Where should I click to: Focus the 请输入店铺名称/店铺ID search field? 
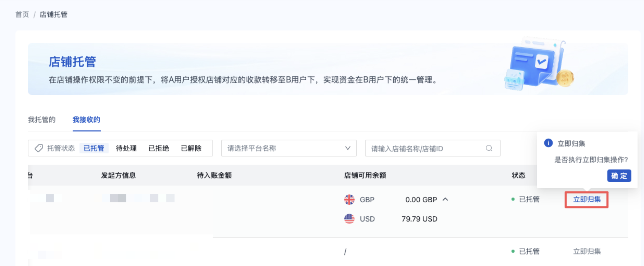point(433,148)
